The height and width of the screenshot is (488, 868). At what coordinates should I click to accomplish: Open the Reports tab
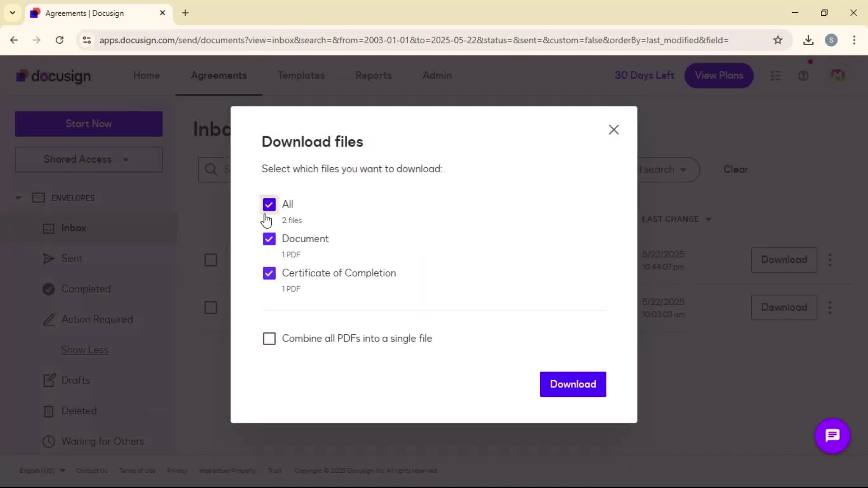pos(373,75)
